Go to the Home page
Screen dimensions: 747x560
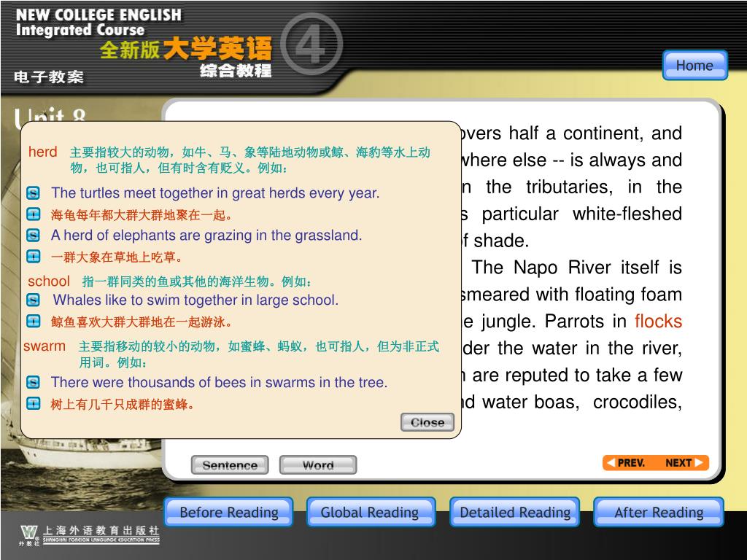coord(694,65)
